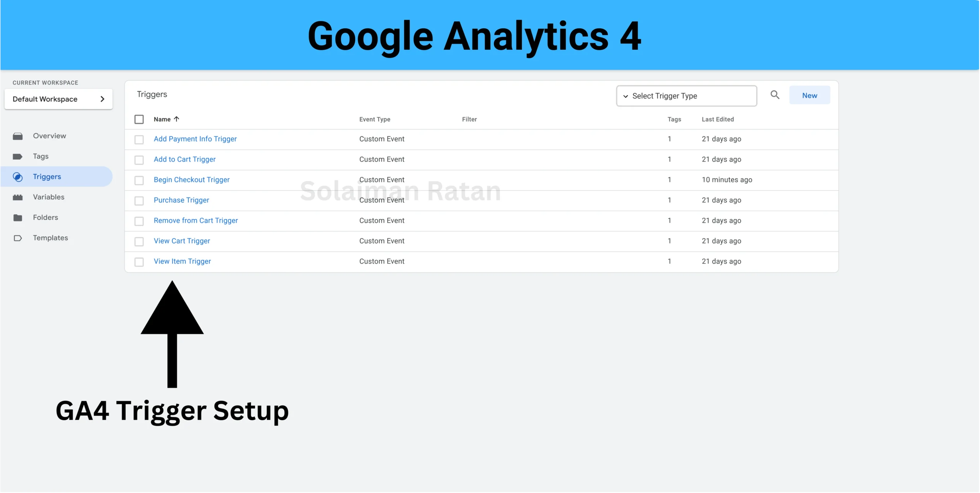Screen dimensions: 980x493
Task: Click the Templates sidebar icon
Action: (18, 238)
